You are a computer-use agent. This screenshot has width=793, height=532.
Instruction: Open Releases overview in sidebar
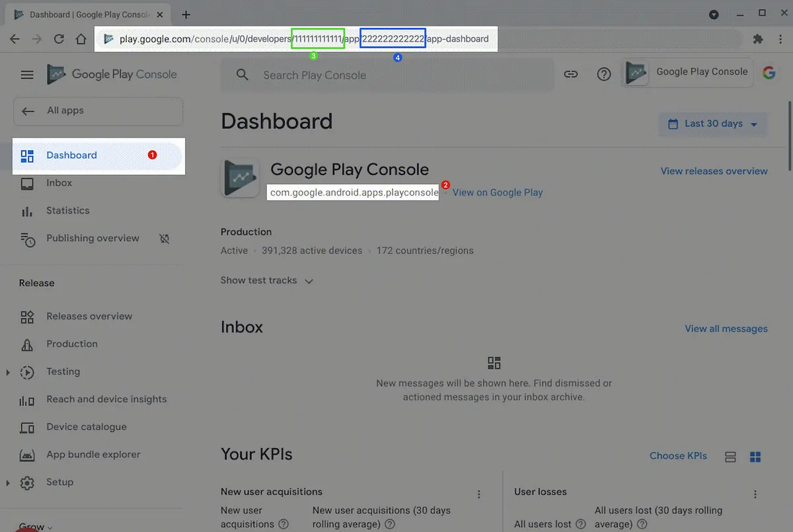89,317
